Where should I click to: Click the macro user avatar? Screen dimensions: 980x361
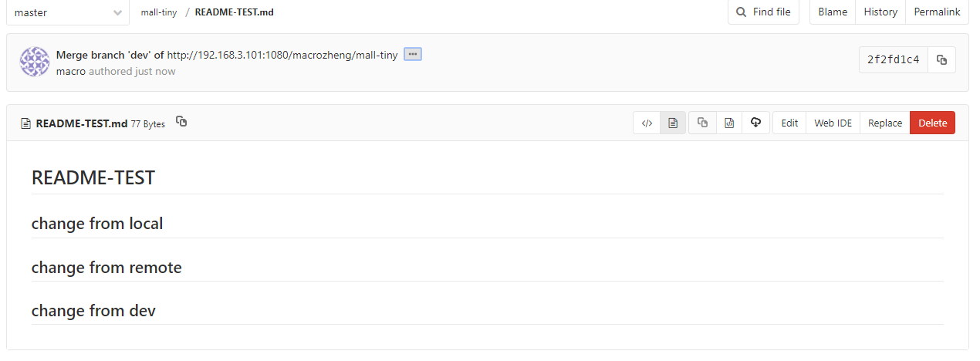coord(35,62)
